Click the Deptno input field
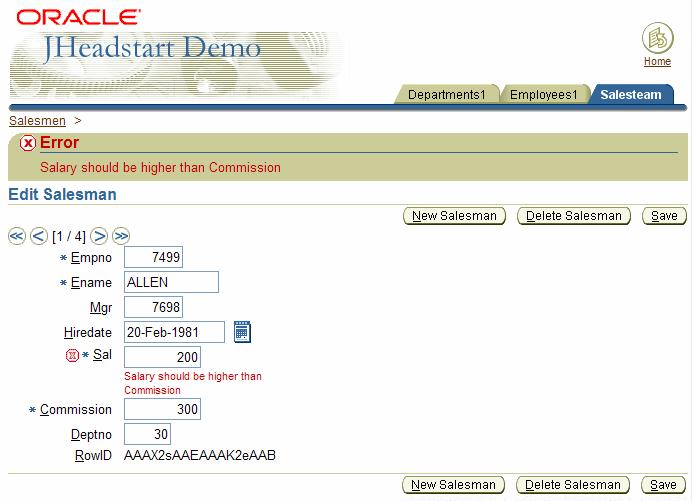 147,434
